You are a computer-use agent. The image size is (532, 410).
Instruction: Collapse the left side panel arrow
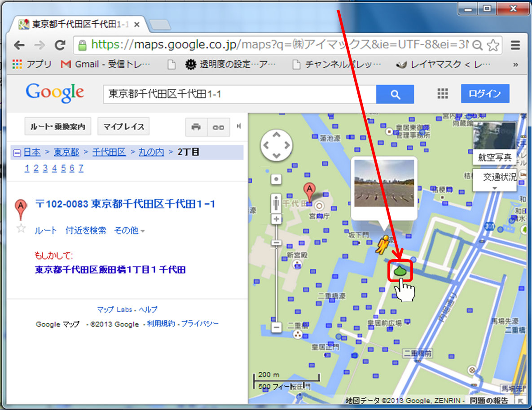coord(239,126)
